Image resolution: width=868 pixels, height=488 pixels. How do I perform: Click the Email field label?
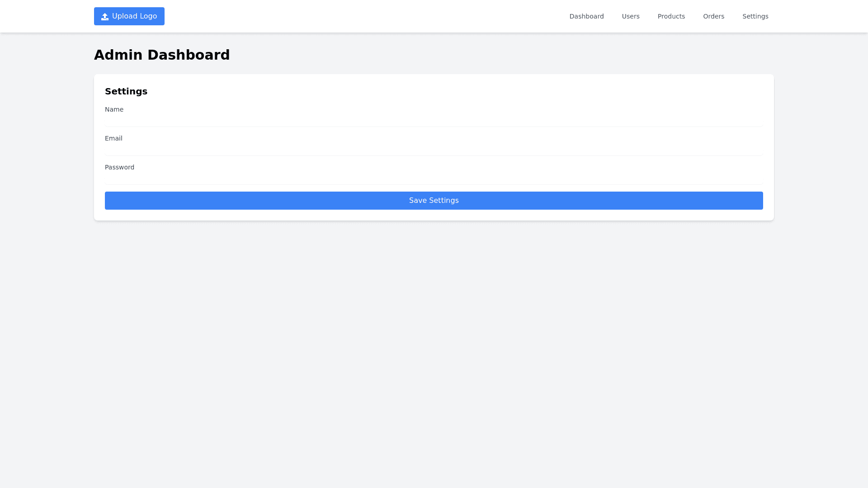point(113,138)
